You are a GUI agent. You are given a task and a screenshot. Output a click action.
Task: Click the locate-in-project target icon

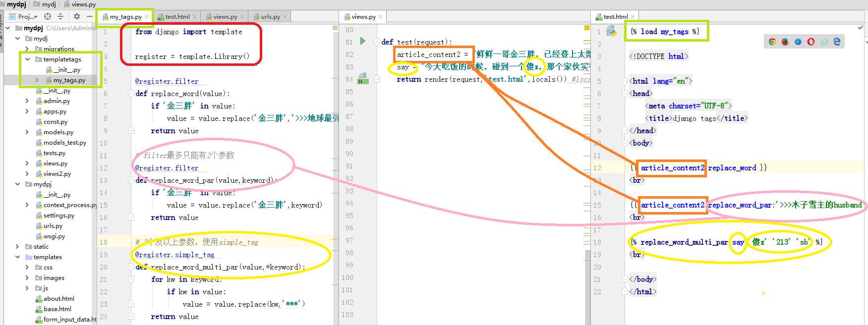coord(48,16)
